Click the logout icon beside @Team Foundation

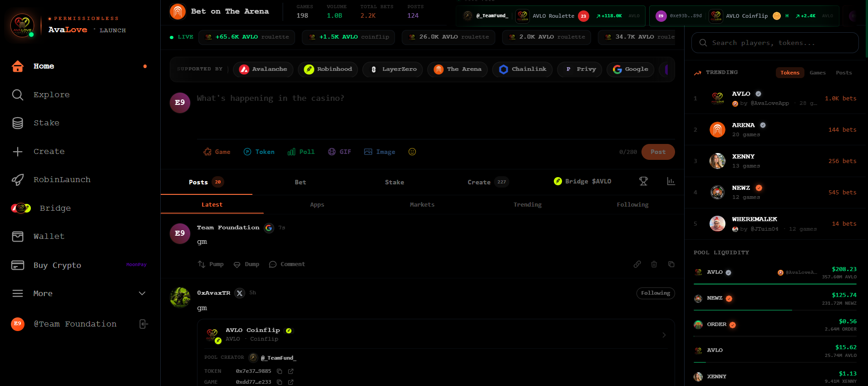[x=143, y=324]
